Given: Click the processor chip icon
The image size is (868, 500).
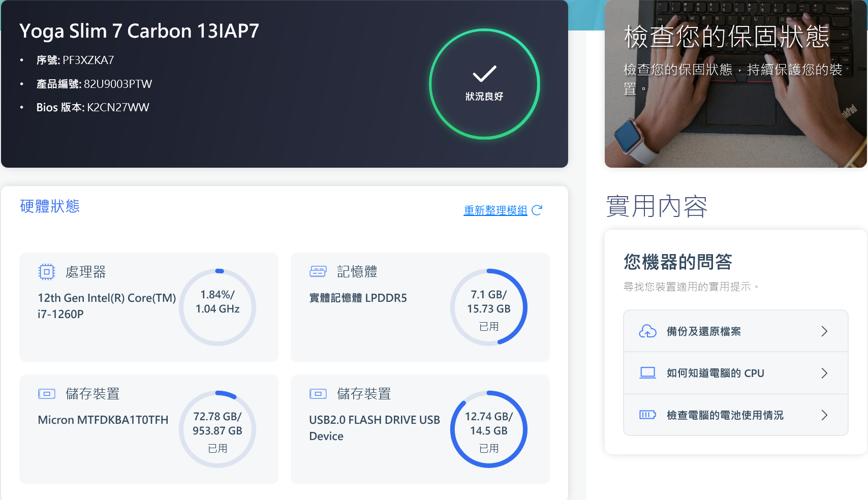Looking at the screenshot, I should [46, 272].
